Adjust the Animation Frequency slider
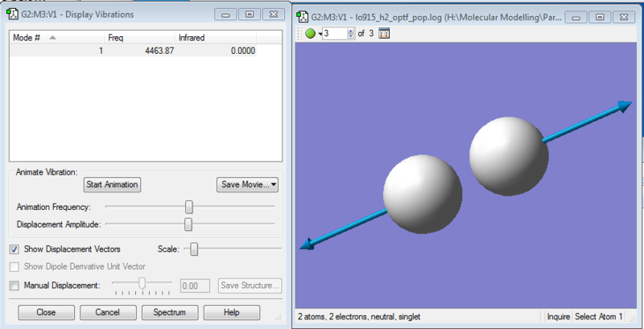 [188, 208]
